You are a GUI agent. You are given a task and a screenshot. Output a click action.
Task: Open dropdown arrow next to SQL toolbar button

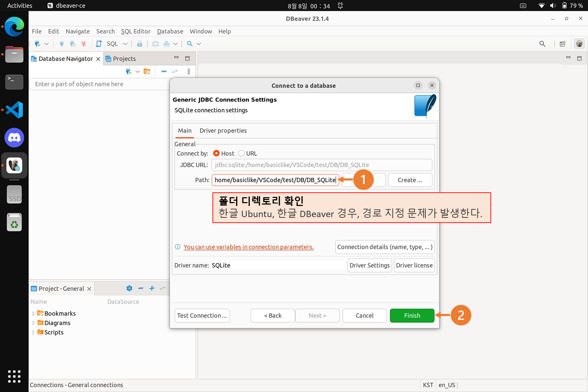tap(125, 44)
